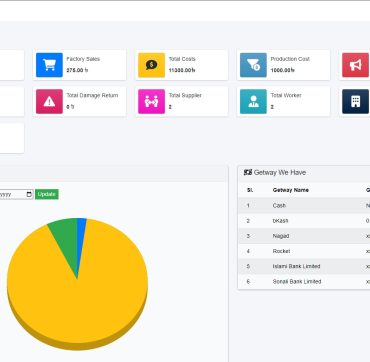Select the Sonali Bank Limited row
370x362 pixels.
[304, 282]
